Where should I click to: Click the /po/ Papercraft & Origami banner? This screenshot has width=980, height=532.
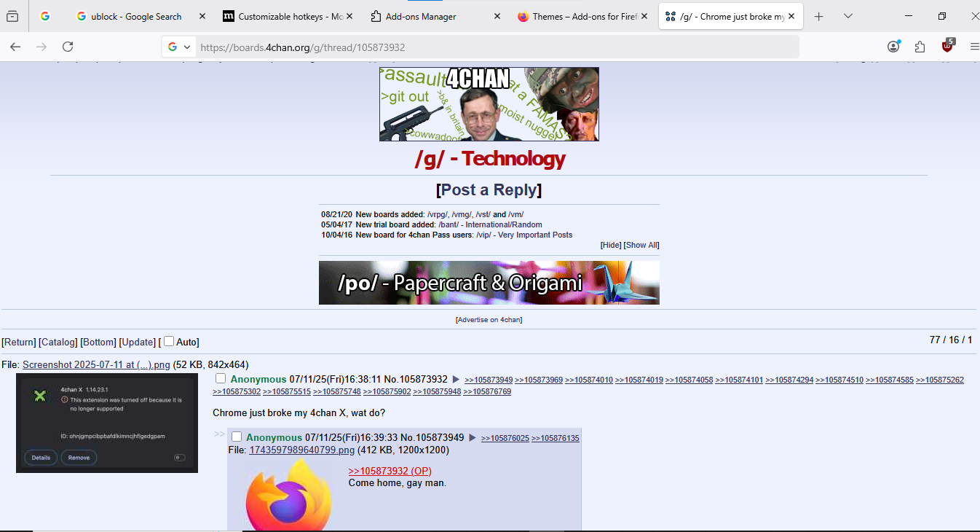tap(489, 283)
